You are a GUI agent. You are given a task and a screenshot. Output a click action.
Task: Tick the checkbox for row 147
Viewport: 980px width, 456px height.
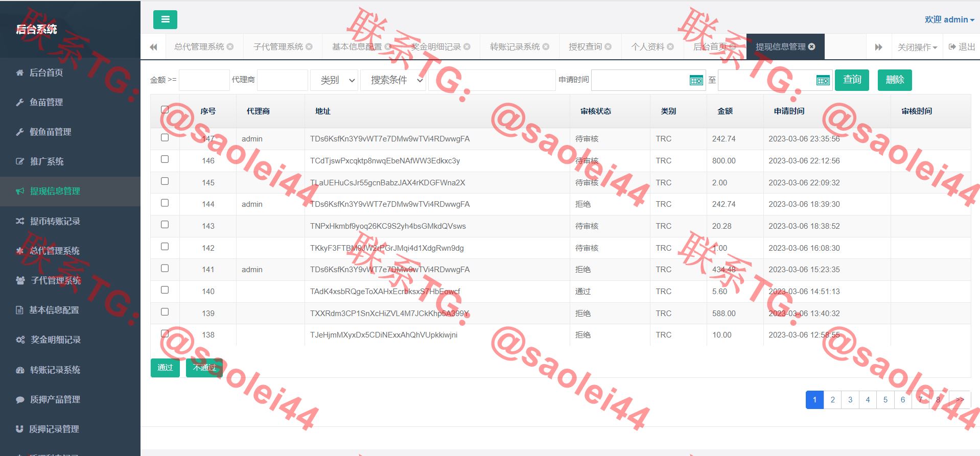pyautogui.click(x=165, y=137)
